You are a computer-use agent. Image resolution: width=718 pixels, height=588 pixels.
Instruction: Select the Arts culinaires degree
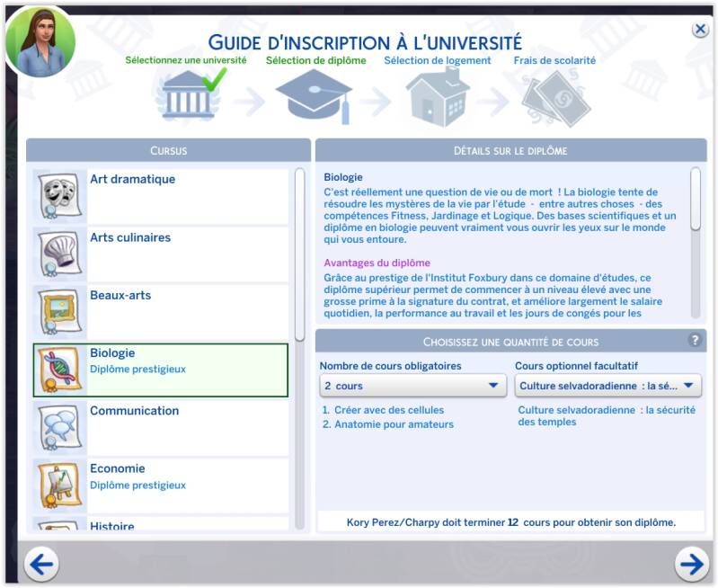coord(161,254)
